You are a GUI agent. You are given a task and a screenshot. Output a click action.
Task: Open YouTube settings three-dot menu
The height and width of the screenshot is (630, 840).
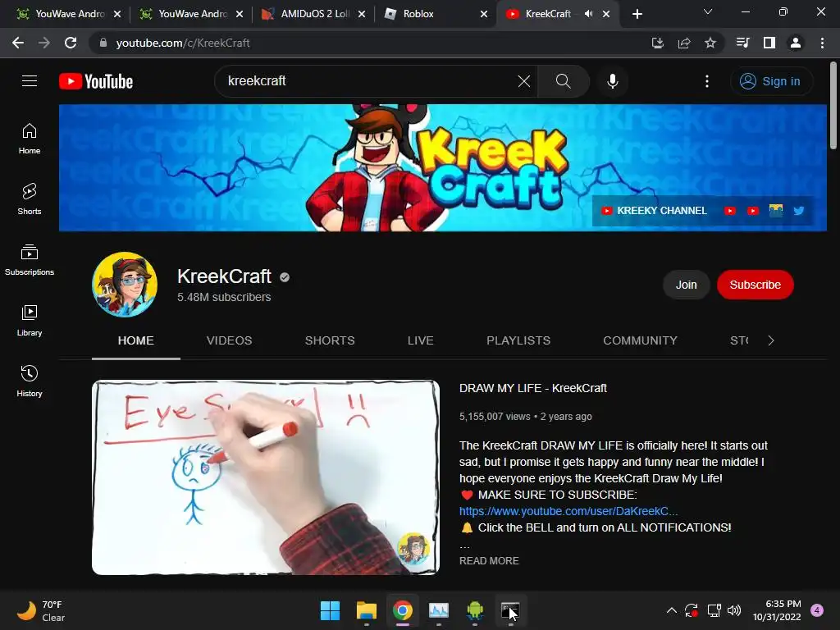(707, 81)
